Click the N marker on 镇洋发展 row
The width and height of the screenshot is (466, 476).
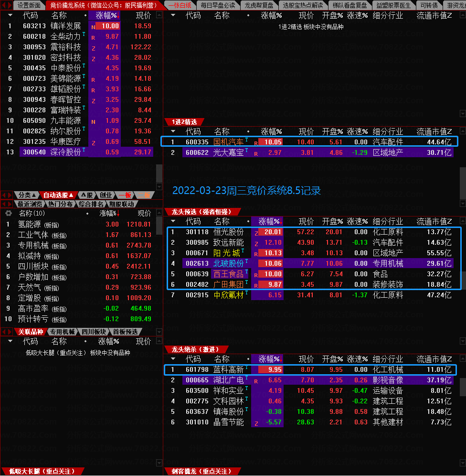[93, 26]
